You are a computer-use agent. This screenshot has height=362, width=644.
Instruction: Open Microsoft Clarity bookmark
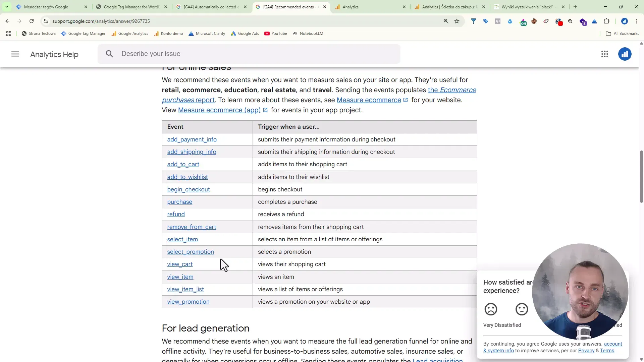[207, 34]
